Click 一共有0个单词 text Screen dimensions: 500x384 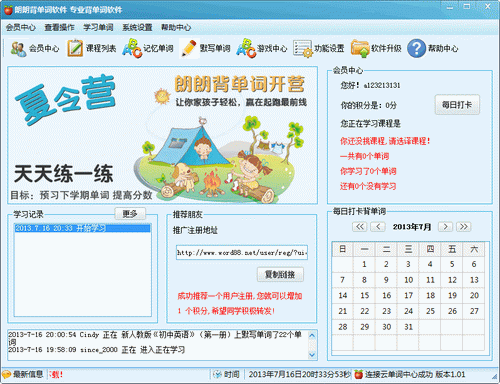(364, 156)
